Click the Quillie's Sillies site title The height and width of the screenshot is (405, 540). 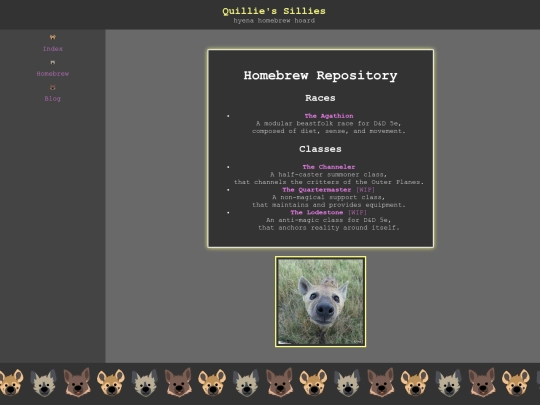click(274, 11)
